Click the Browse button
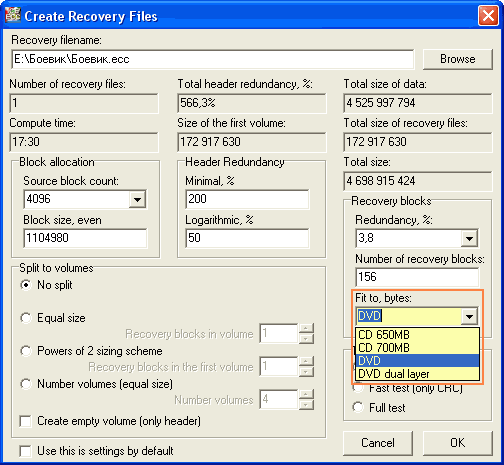This screenshot has width=504, height=465. pos(458,59)
